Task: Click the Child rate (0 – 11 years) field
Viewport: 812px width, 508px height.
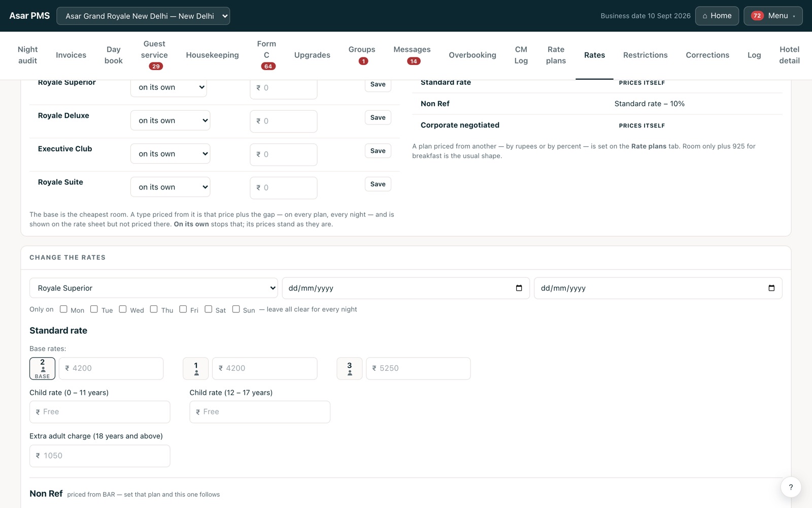Action: tap(100, 412)
